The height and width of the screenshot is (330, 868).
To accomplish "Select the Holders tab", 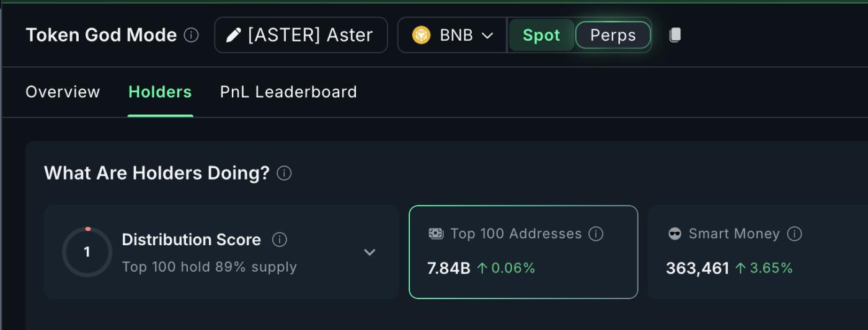I will pos(160,92).
